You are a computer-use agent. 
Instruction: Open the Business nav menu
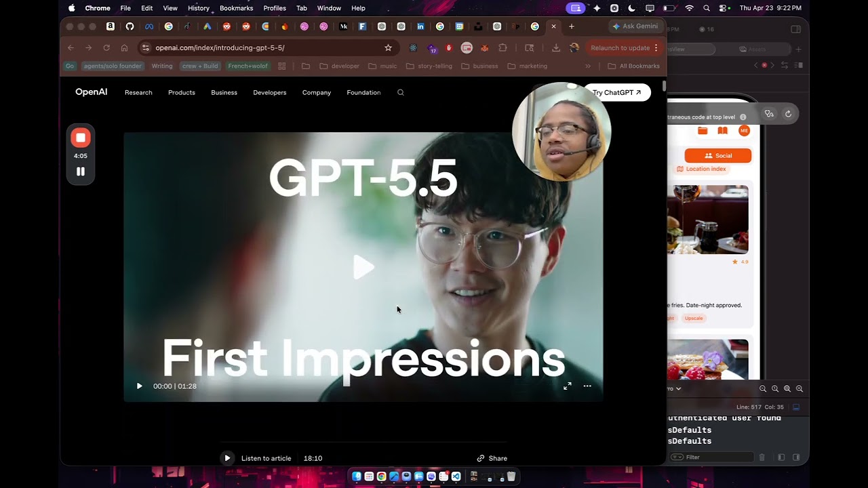click(224, 92)
